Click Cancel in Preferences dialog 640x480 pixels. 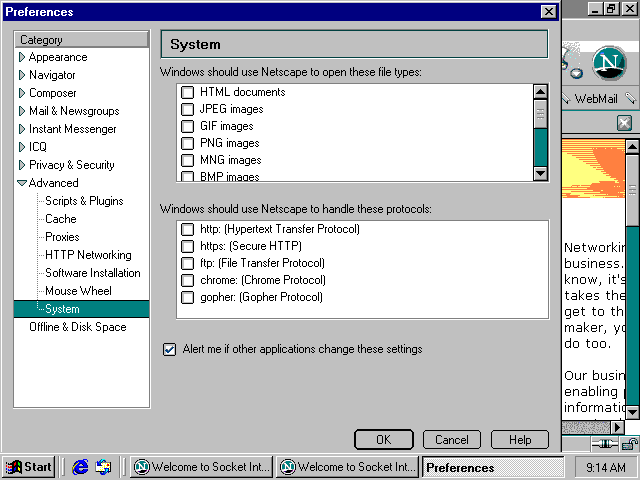coord(452,440)
